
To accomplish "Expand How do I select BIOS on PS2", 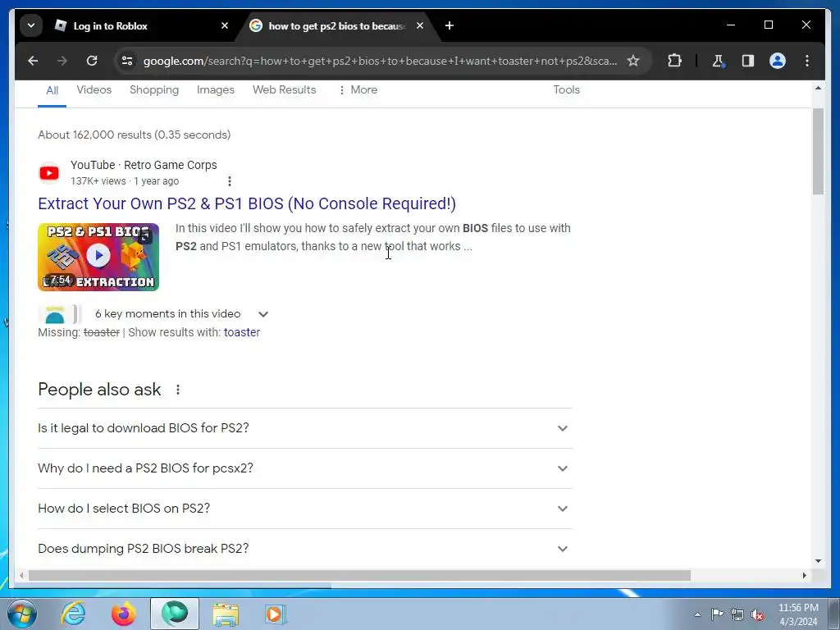I will pos(305,509).
